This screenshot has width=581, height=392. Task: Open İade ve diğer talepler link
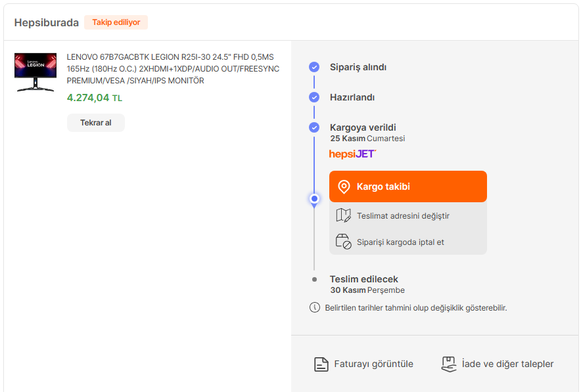507,364
